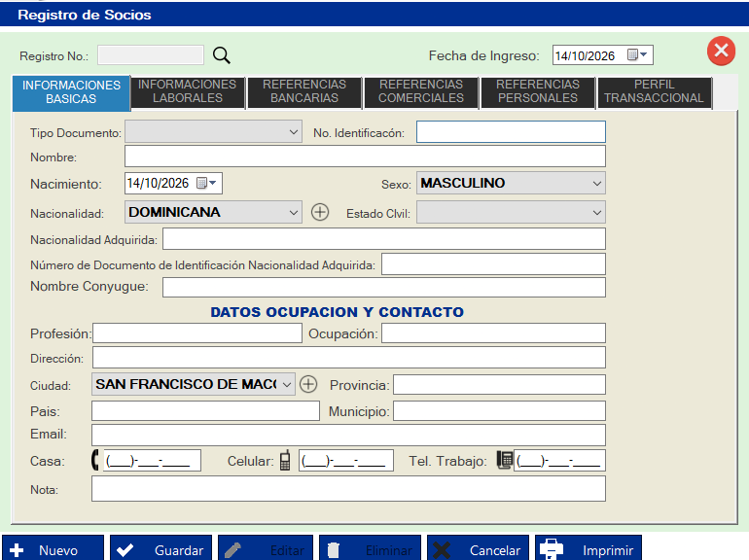
Task: Save record with Guardar button
Action: (x=160, y=548)
